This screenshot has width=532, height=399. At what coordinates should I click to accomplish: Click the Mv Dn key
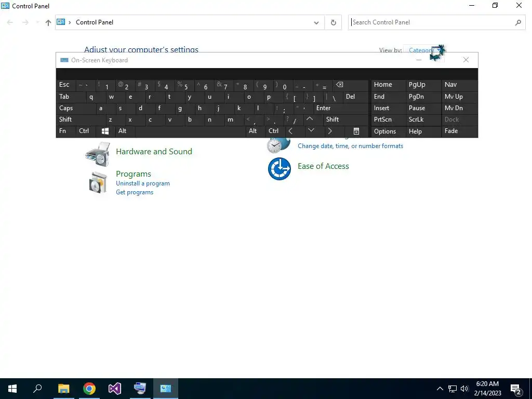tap(459, 108)
